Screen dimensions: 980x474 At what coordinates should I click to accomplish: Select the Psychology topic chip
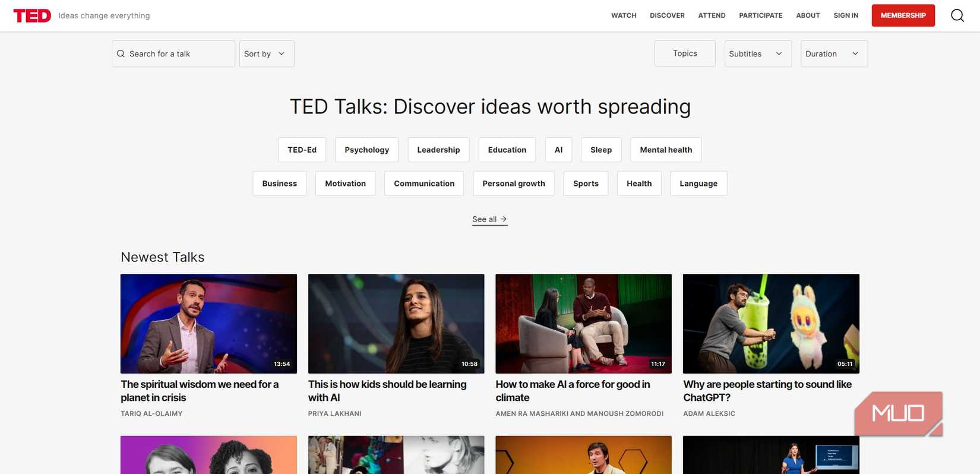tap(366, 150)
